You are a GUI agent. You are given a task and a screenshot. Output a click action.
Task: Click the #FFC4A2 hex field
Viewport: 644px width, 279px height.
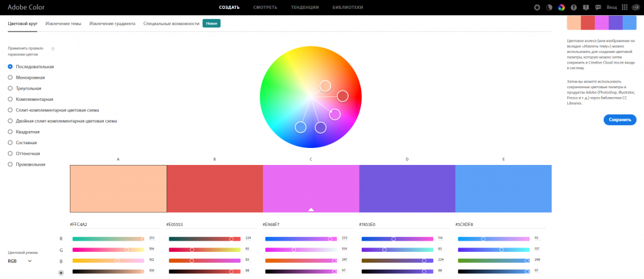116,225
